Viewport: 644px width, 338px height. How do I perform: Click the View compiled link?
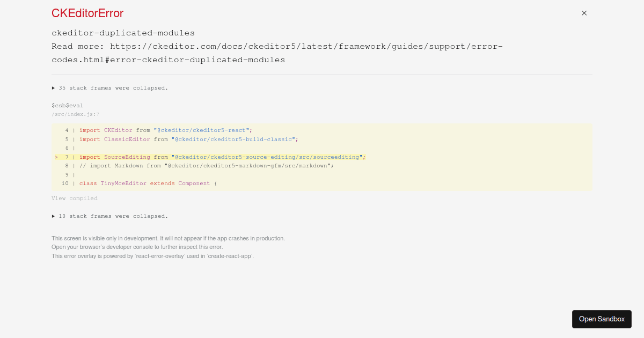point(74,198)
